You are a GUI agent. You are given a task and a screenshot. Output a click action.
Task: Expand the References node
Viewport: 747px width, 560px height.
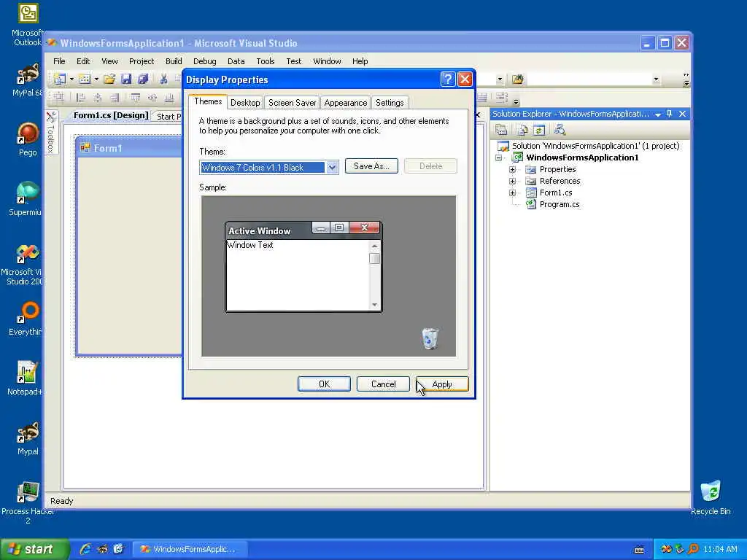point(512,181)
